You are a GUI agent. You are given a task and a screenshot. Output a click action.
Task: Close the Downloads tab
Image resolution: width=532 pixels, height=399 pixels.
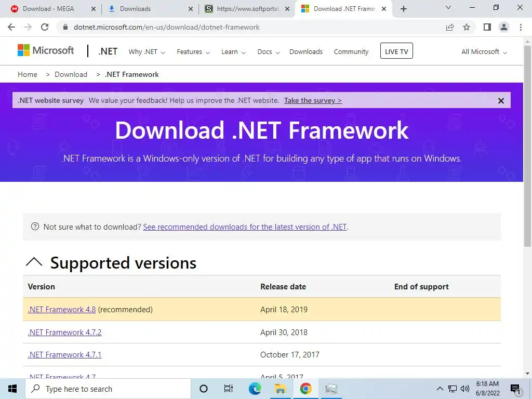(x=191, y=9)
